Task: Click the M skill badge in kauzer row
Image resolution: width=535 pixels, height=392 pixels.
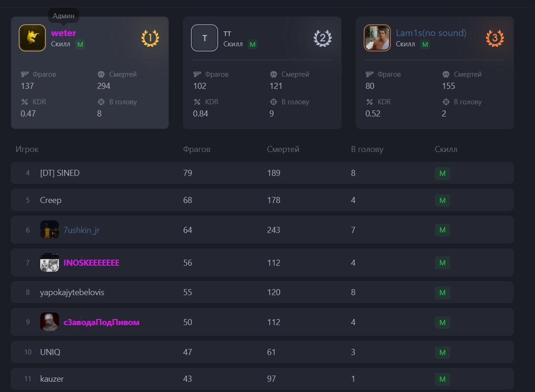Action: pos(442,379)
